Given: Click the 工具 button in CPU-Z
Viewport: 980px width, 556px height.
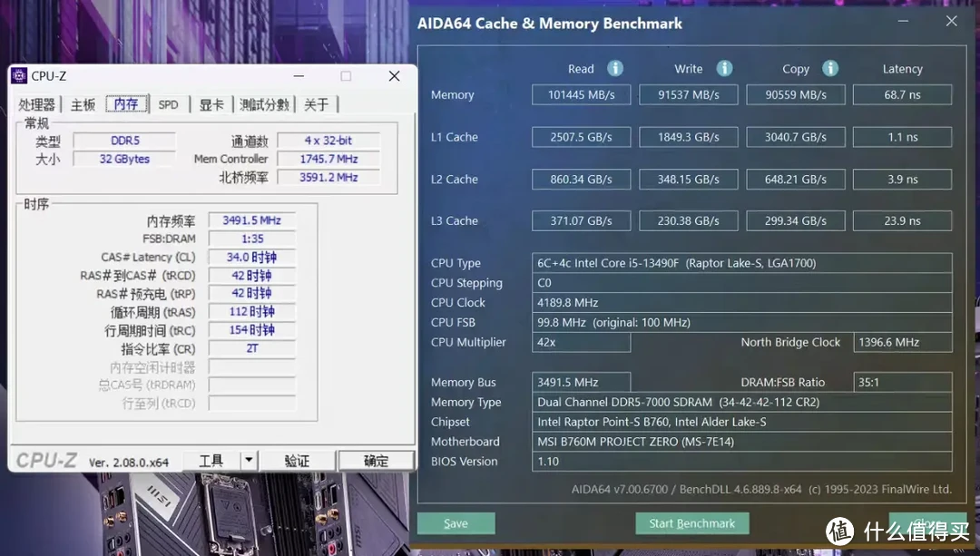Looking at the screenshot, I should [211, 461].
